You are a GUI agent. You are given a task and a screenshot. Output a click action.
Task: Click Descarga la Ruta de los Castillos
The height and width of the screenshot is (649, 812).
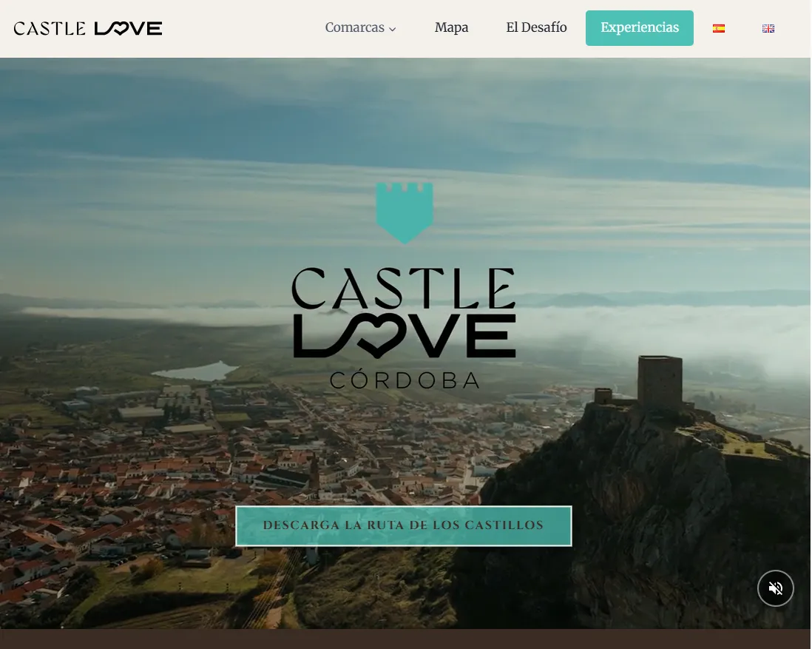403,525
